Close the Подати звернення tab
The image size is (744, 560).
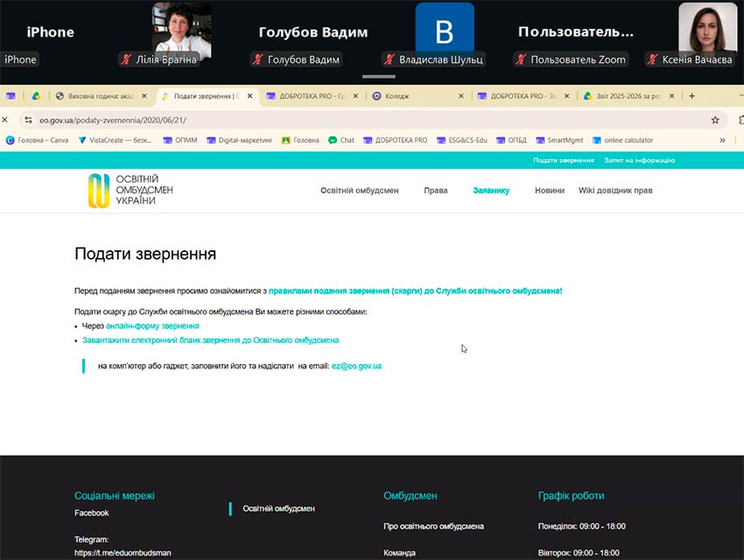tap(250, 95)
